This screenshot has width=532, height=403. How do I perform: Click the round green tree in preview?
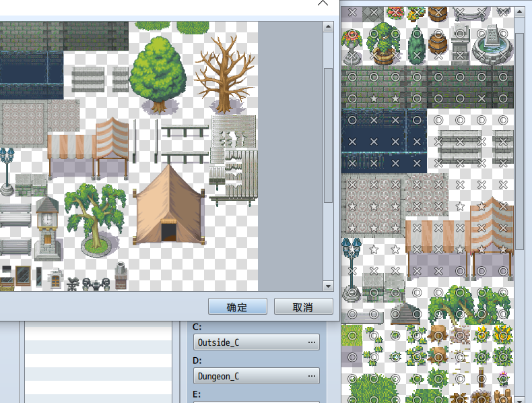pos(158,75)
